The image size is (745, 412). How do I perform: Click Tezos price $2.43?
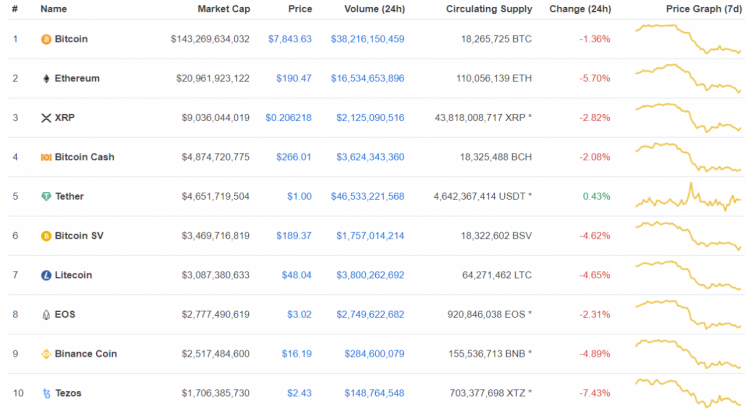299,393
